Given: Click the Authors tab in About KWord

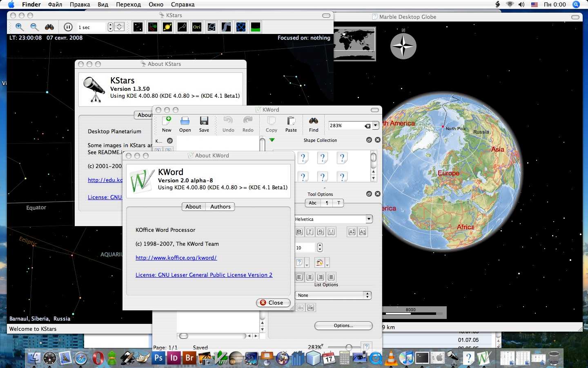Looking at the screenshot, I should (x=220, y=206).
